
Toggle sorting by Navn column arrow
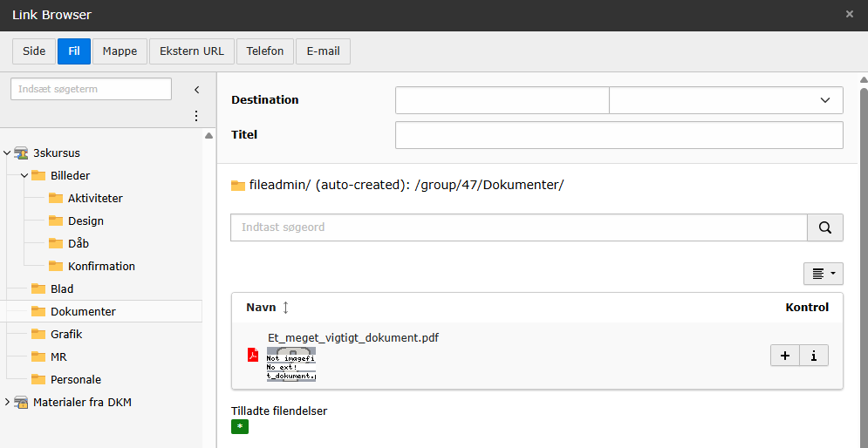(285, 308)
